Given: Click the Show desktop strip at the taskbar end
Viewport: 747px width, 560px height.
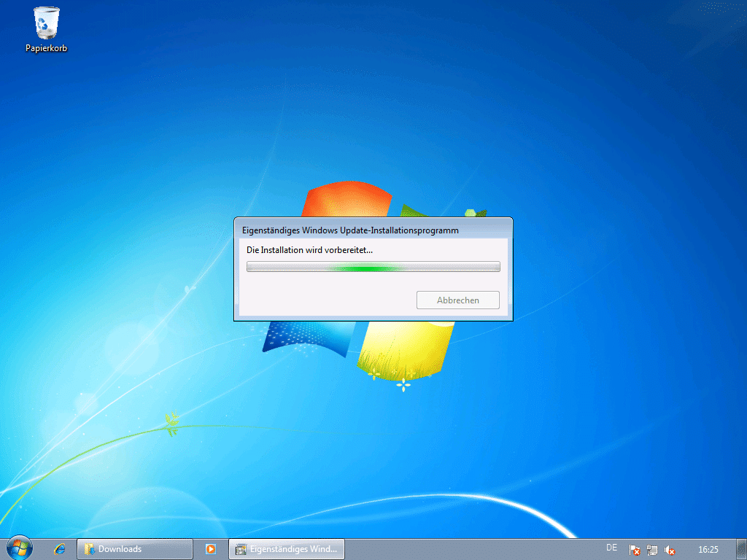Looking at the screenshot, I should point(741,550).
